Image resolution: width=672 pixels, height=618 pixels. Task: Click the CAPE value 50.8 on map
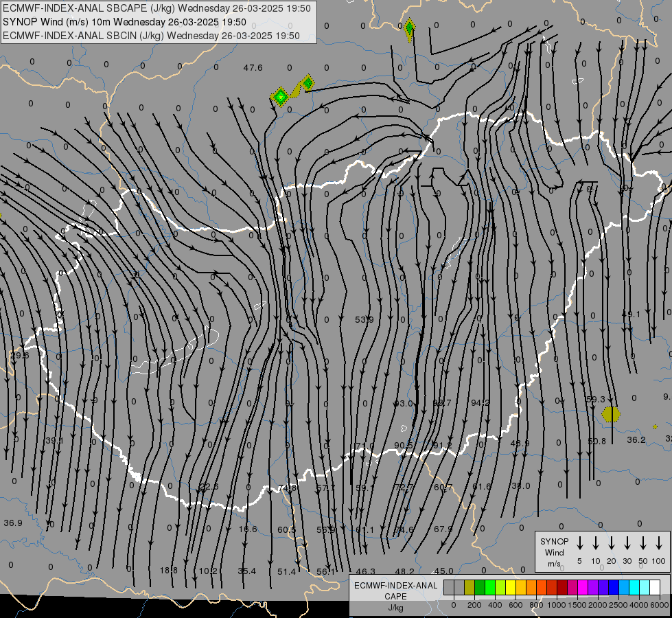click(597, 441)
